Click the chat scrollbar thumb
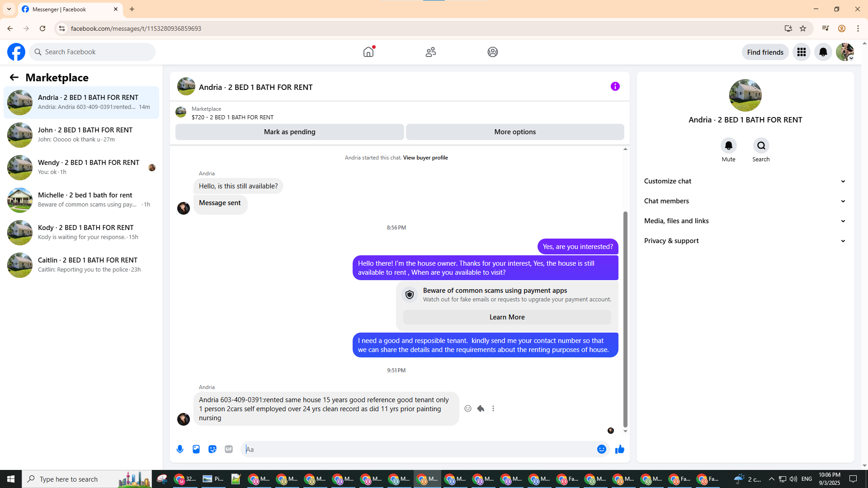 [x=625, y=319]
